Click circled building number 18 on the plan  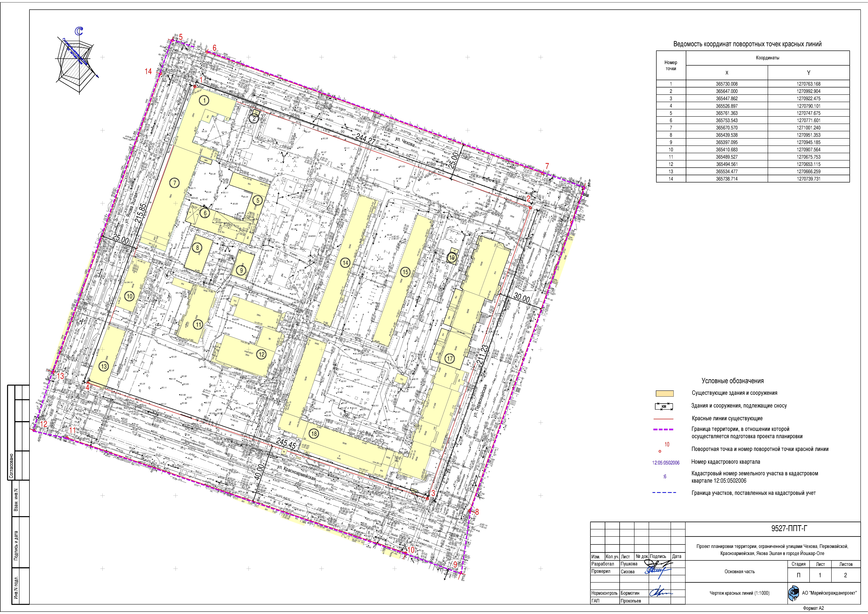[x=314, y=434]
